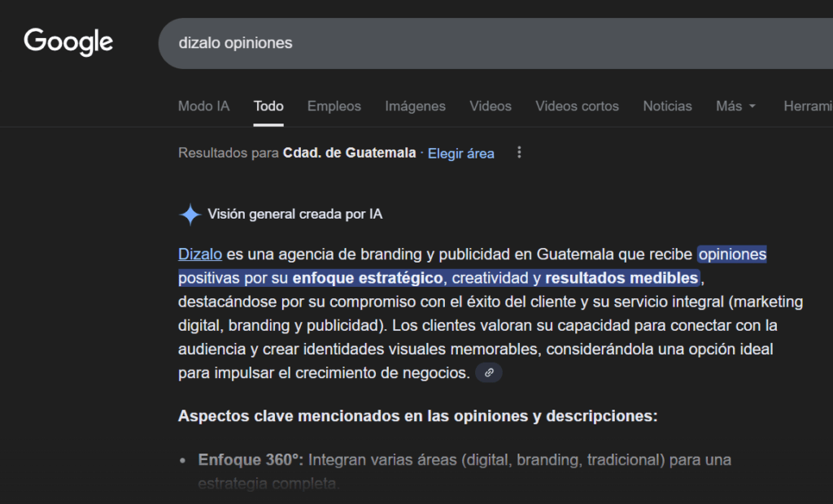
Task: Click the Elegir área link
Action: pos(461,154)
